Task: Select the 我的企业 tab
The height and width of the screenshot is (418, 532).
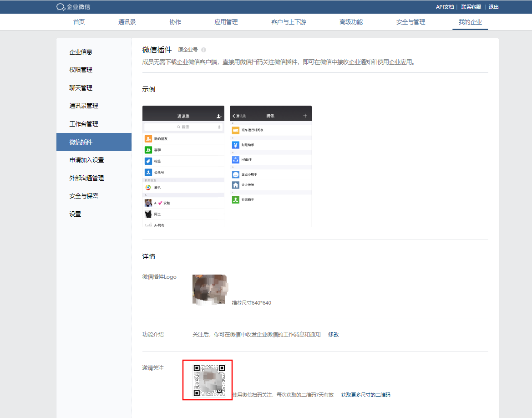Action: point(470,22)
